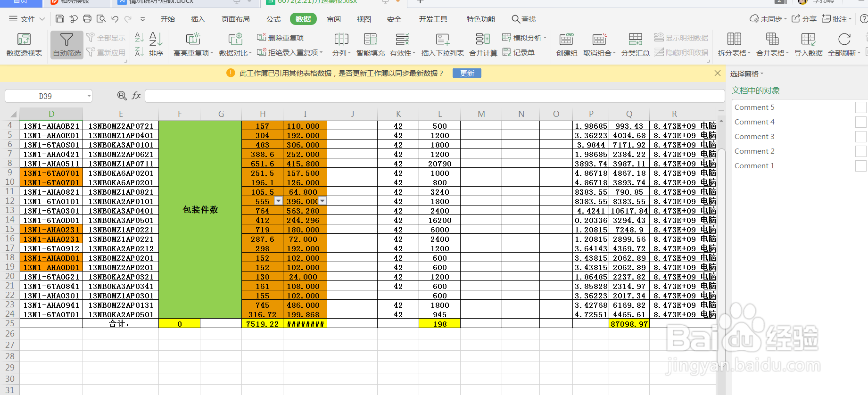This screenshot has width=868, height=395.
Task: Click the zoom magnifier beside formula bar
Action: [122, 96]
